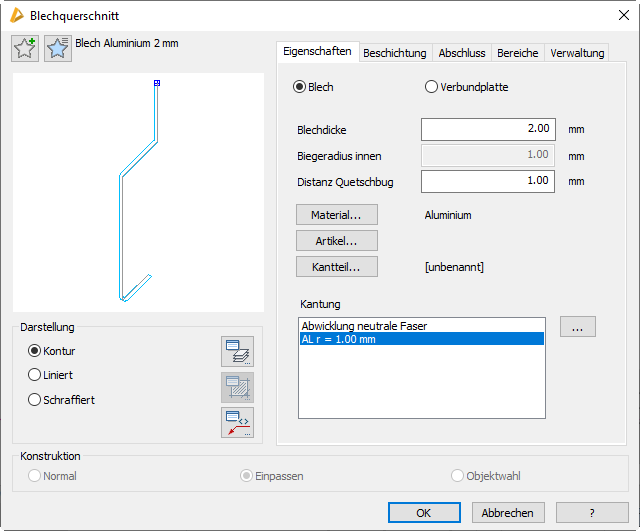Select the Verbundplatte option

(x=432, y=87)
